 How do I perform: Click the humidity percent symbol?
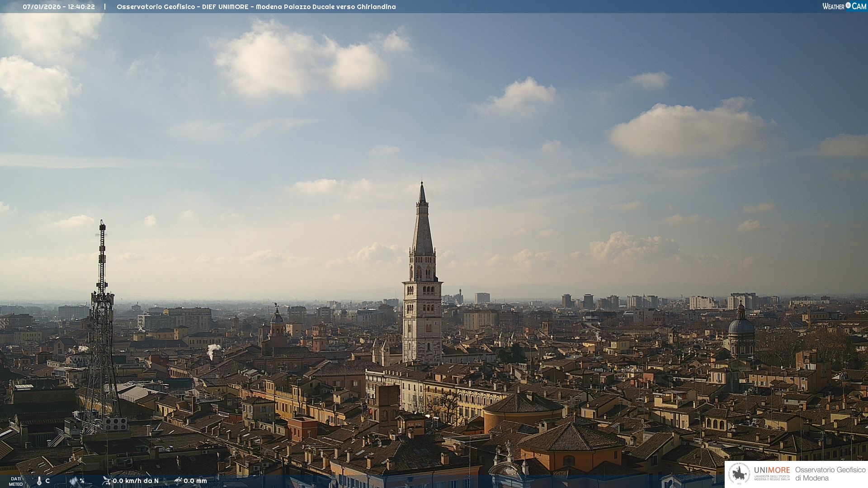tap(82, 481)
